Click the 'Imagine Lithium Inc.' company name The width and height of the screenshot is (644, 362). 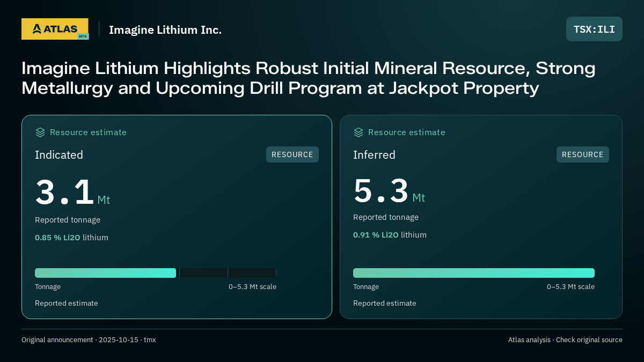pyautogui.click(x=165, y=29)
